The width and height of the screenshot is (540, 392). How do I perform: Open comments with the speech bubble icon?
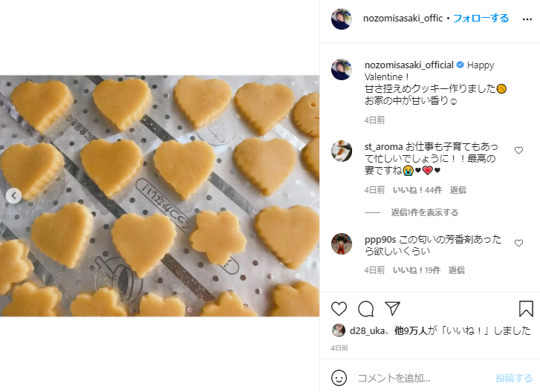[365, 309]
